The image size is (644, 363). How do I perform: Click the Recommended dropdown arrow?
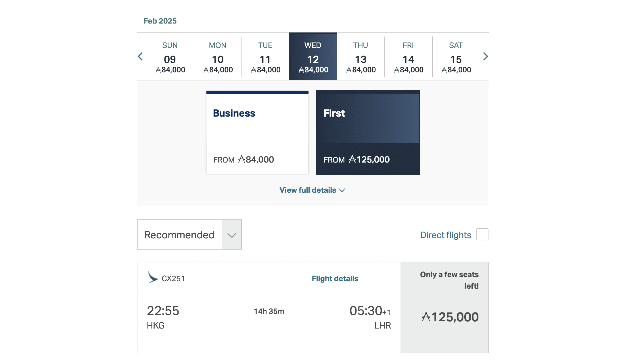tap(232, 235)
